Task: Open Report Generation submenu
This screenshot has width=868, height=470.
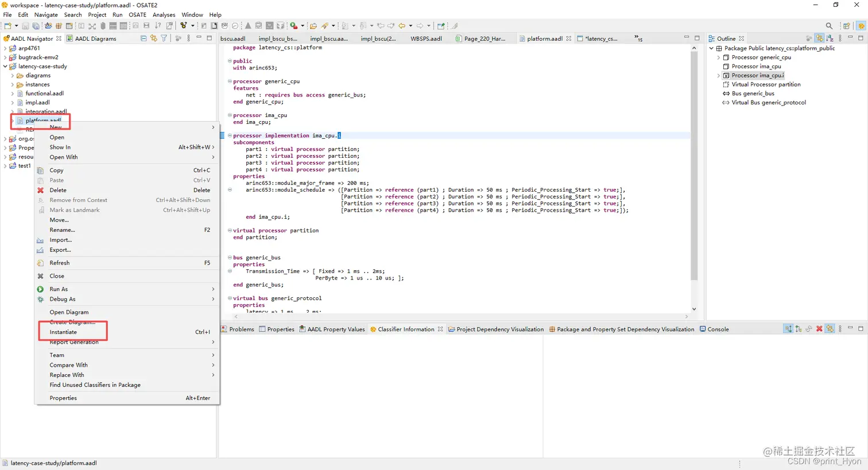Action: click(126, 342)
